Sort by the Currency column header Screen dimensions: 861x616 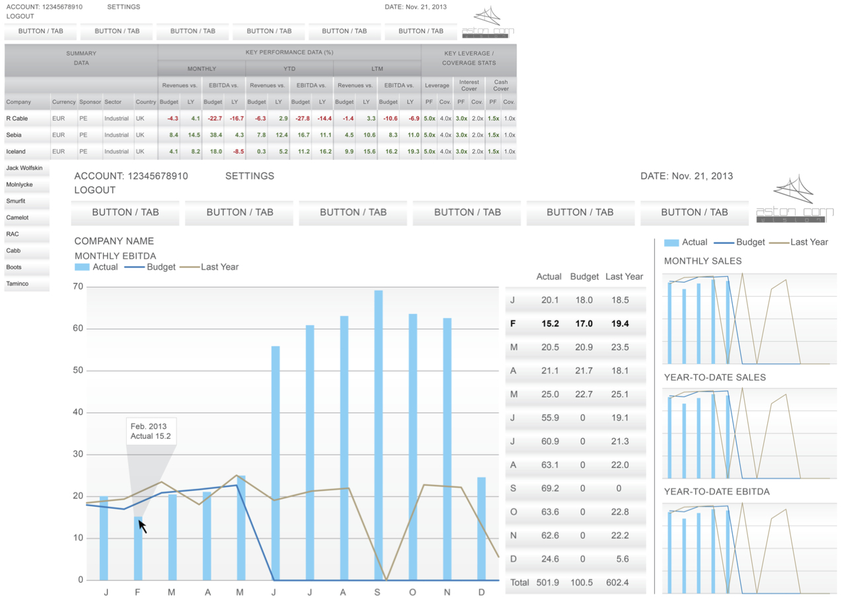pyautogui.click(x=64, y=102)
